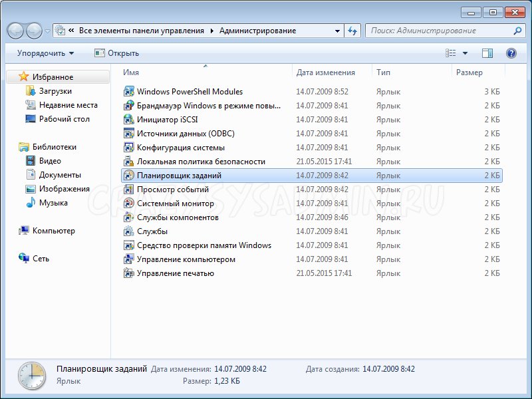Open the address bar history dropdown
Image resolution: width=532 pixels, height=399 pixels.
tap(338, 31)
